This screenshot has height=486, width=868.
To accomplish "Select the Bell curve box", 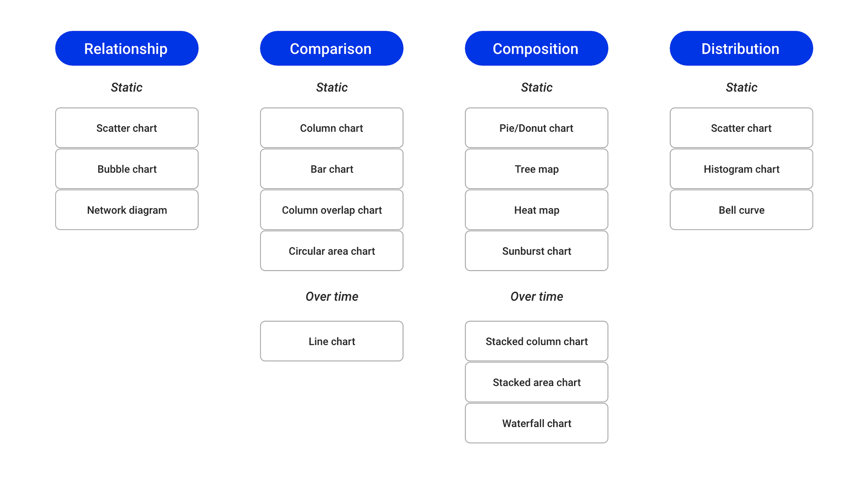I will 741,210.
